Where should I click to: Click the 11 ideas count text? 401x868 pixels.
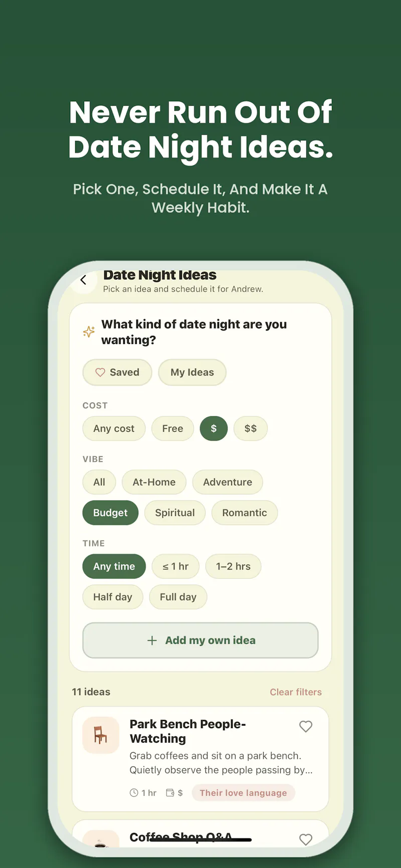(x=91, y=692)
